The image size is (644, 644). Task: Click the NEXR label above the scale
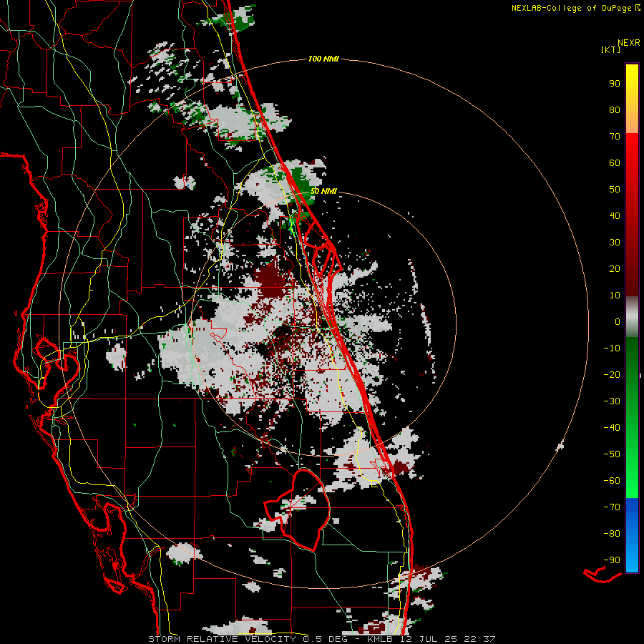point(628,43)
